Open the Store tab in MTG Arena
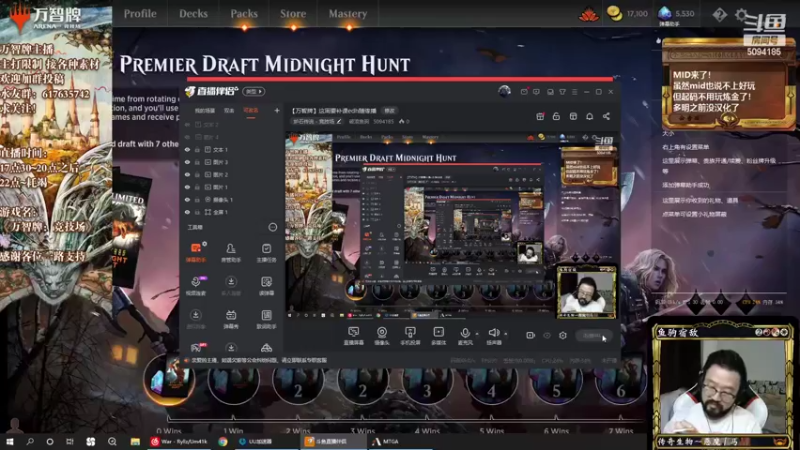This screenshot has width=800, height=450. (x=293, y=14)
